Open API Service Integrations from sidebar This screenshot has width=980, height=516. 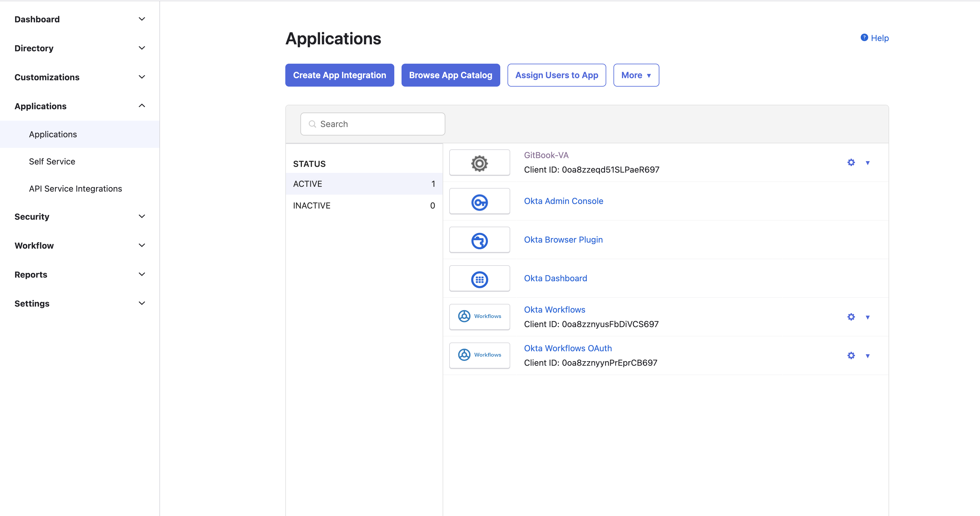pos(75,188)
